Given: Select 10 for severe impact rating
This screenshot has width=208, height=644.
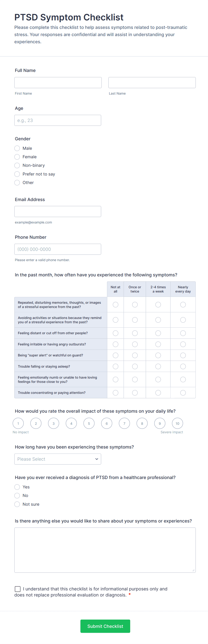Looking at the screenshot, I should [177, 423].
